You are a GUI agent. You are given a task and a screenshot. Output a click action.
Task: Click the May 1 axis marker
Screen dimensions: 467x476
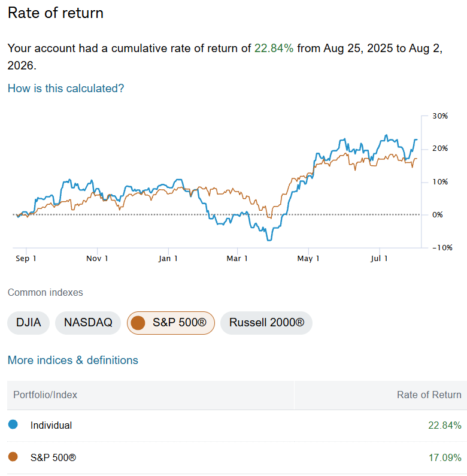click(x=308, y=258)
